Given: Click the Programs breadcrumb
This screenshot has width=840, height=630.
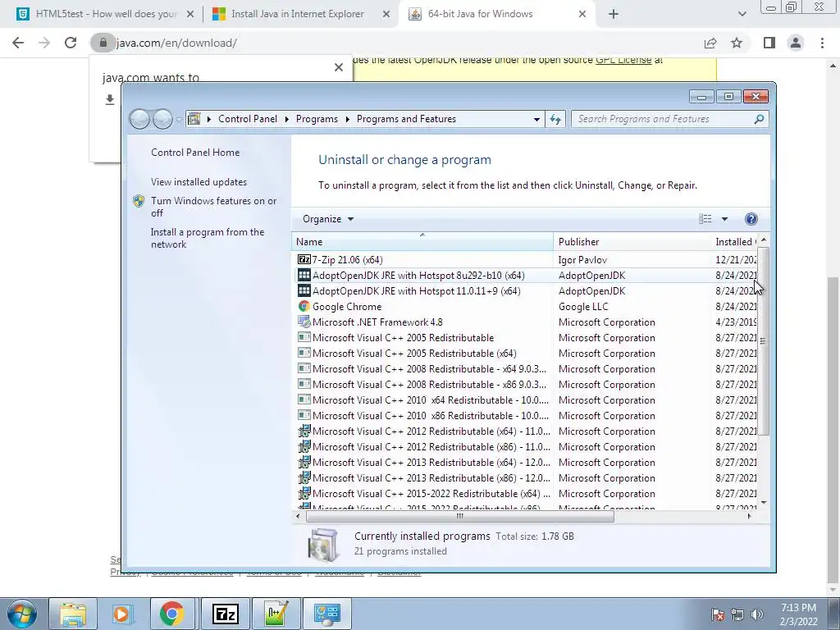Looking at the screenshot, I should click(317, 119).
